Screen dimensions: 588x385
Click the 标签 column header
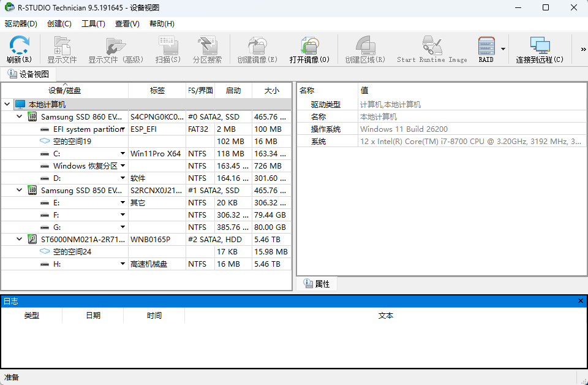click(x=157, y=91)
